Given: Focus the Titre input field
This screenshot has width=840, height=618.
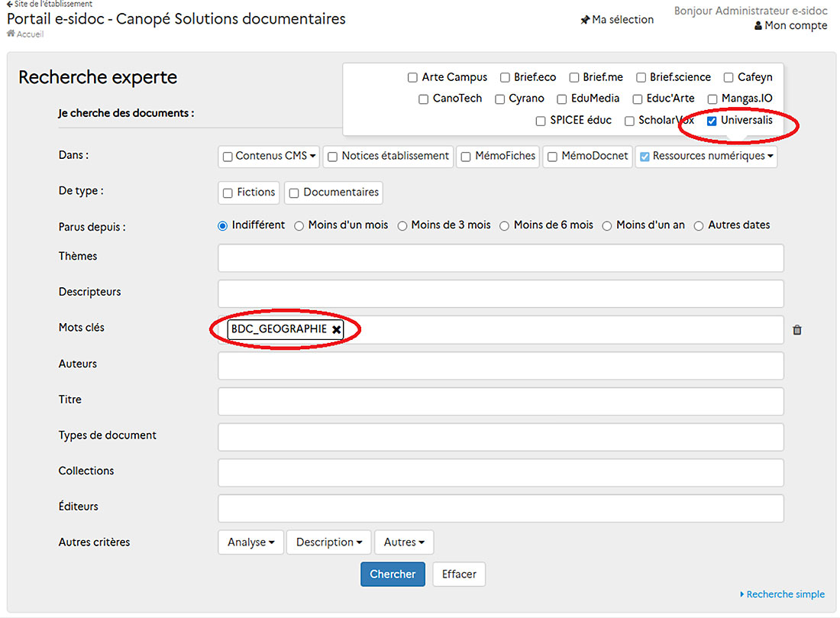Looking at the screenshot, I should click(501, 401).
